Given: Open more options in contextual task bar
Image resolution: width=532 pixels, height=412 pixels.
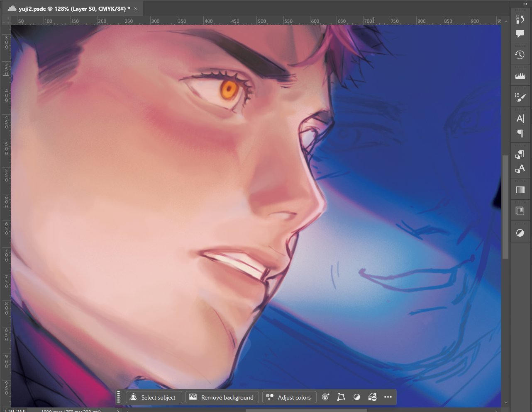Looking at the screenshot, I should [388, 397].
